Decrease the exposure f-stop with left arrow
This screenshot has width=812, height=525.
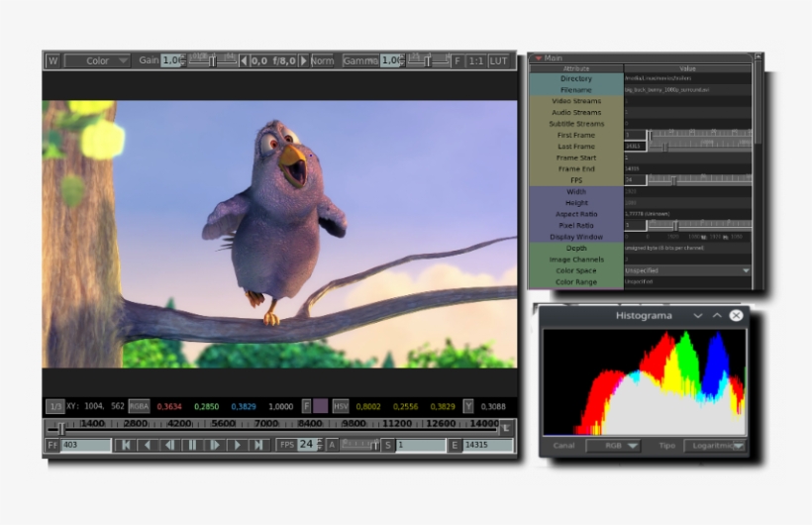click(x=244, y=61)
